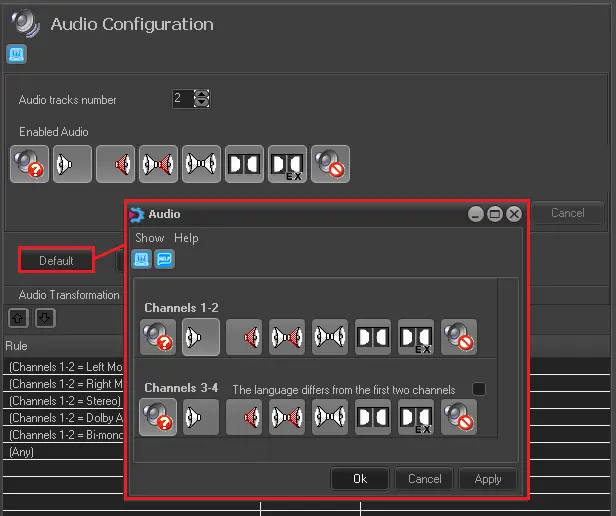Select Dolby EX icon in Enabled Audio row
The height and width of the screenshot is (516, 616).
click(287, 164)
